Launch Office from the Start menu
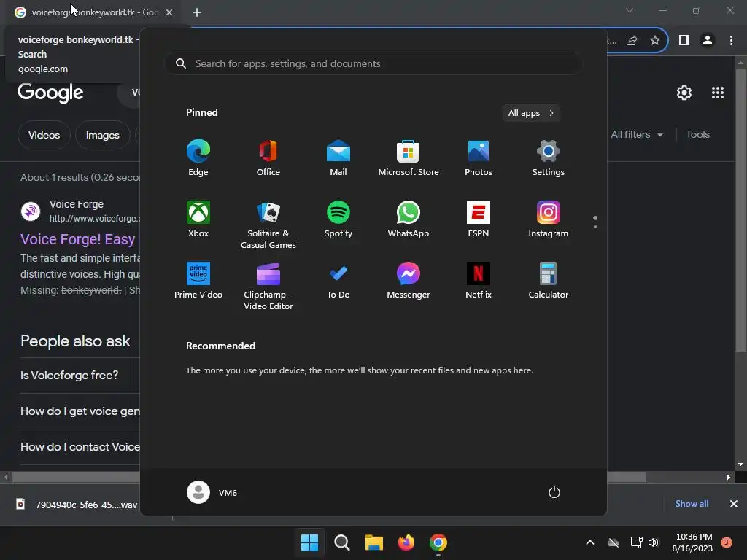 click(x=268, y=158)
